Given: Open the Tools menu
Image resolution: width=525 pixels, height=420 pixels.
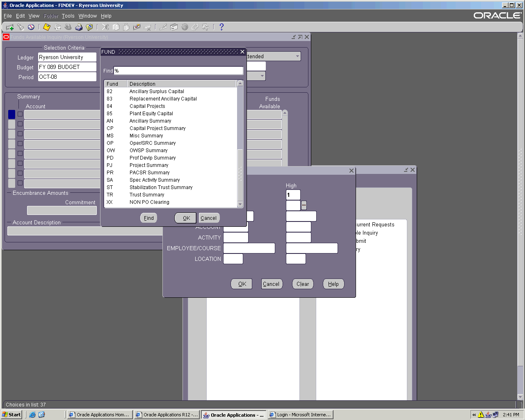Looking at the screenshot, I should coord(68,16).
